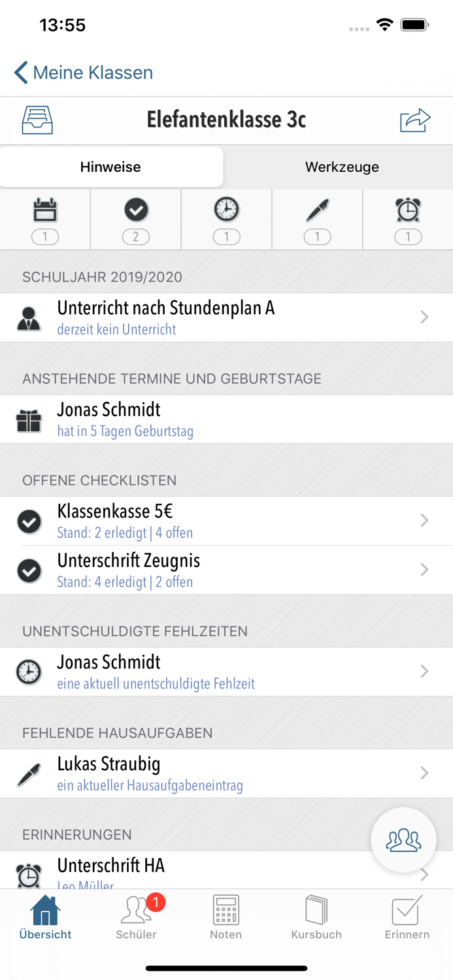Tap the share icon for Elefantenklasse 3c

(x=416, y=120)
